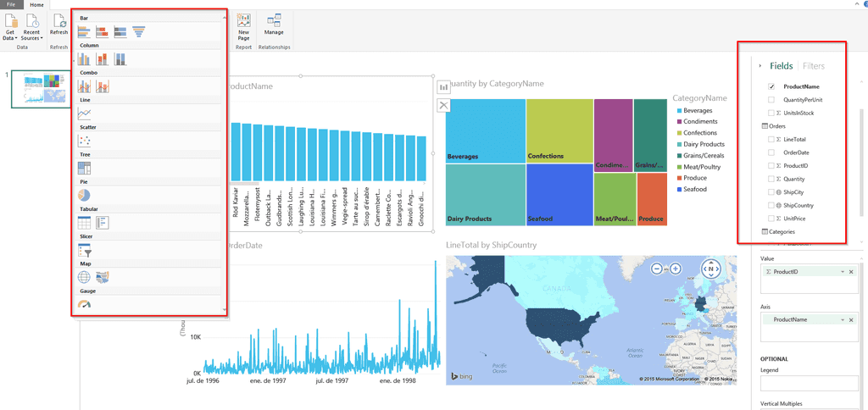The image size is (868, 410).
Task: Choose the slicer visualization icon
Action: click(84, 250)
